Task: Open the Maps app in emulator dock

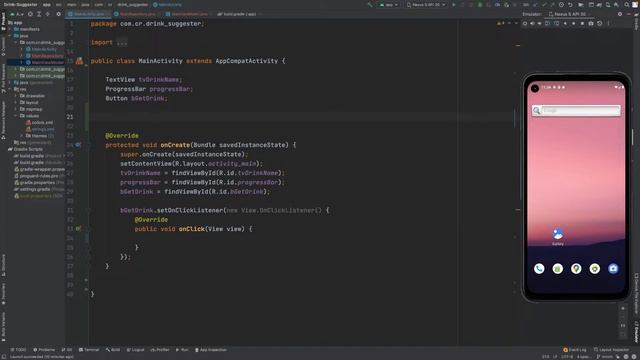Action: pos(576,268)
